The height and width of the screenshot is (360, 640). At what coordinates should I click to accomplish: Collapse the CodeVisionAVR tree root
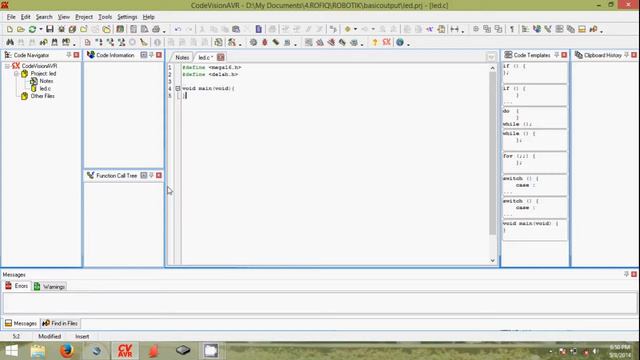(x=7, y=66)
